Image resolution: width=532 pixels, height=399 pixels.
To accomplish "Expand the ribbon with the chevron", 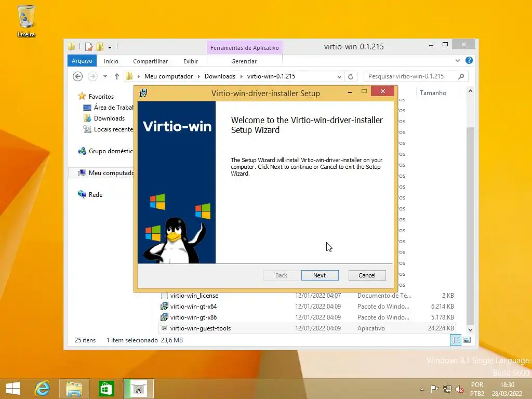I will point(457,60).
